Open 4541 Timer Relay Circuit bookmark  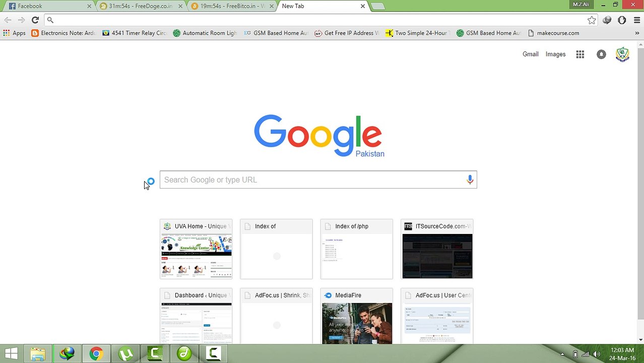(x=134, y=33)
